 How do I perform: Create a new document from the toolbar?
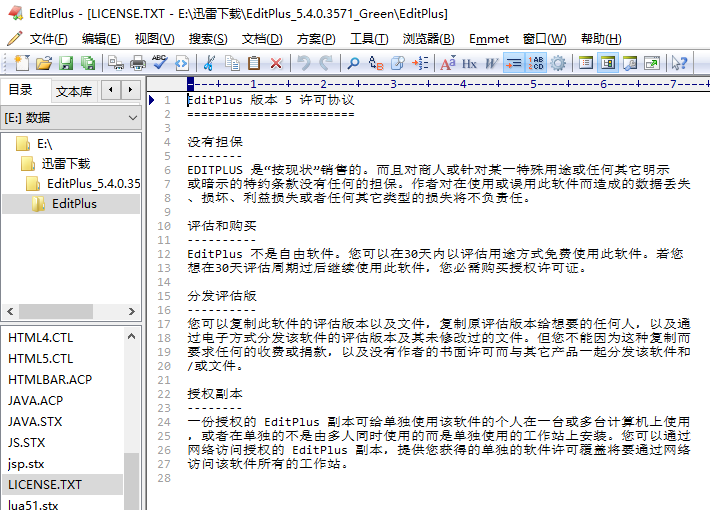pyautogui.click(x=22, y=63)
